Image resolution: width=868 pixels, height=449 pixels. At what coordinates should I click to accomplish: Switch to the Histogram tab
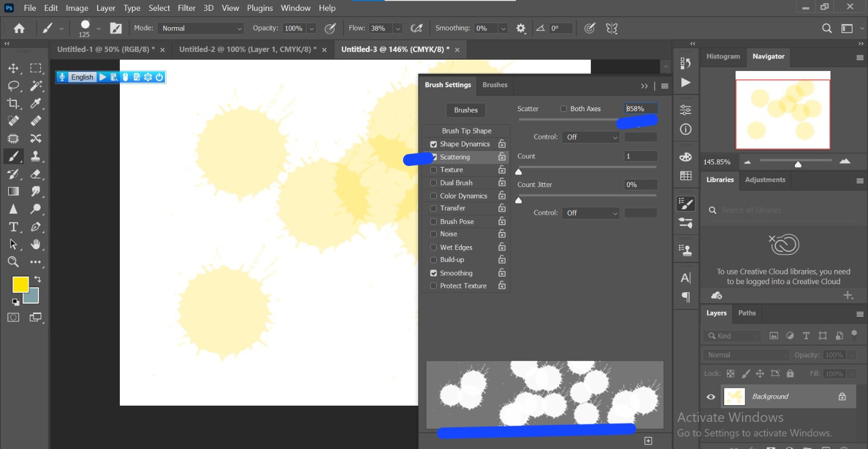tap(723, 56)
